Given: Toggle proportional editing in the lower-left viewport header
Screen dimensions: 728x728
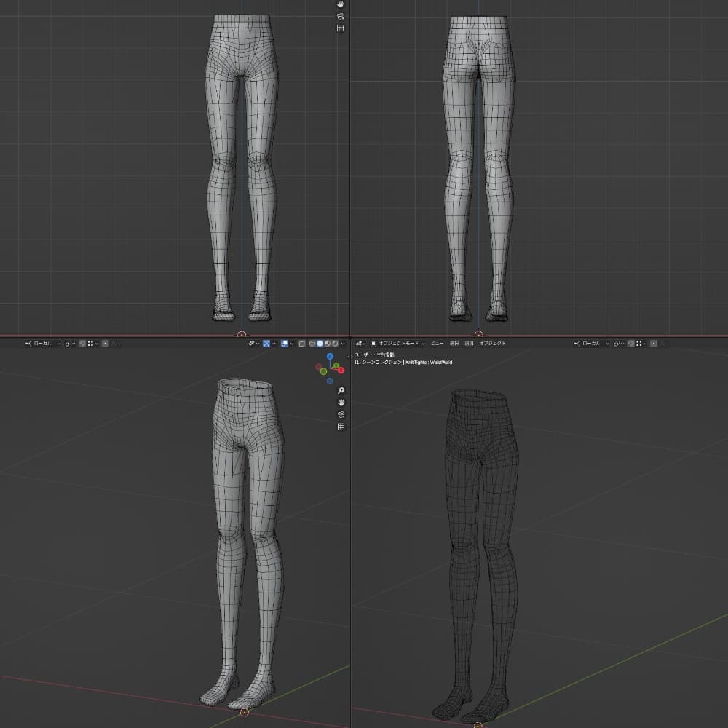Looking at the screenshot, I should click(106, 344).
